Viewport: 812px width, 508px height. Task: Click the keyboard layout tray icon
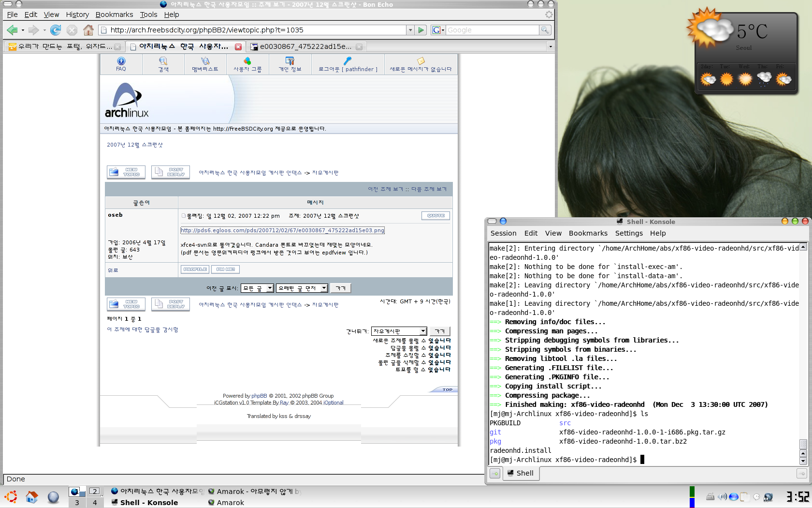coord(710,497)
